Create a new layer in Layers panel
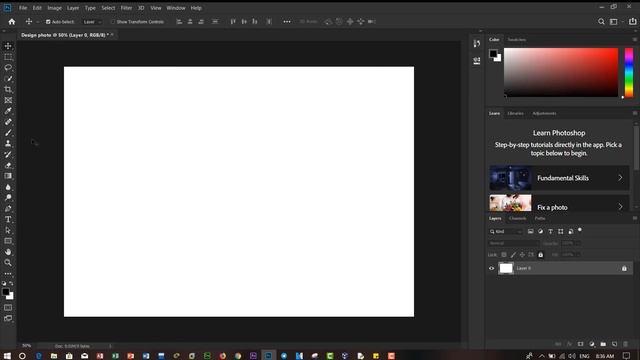Screen dimensions: 640x360 pyautogui.click(x=614, y=344)
